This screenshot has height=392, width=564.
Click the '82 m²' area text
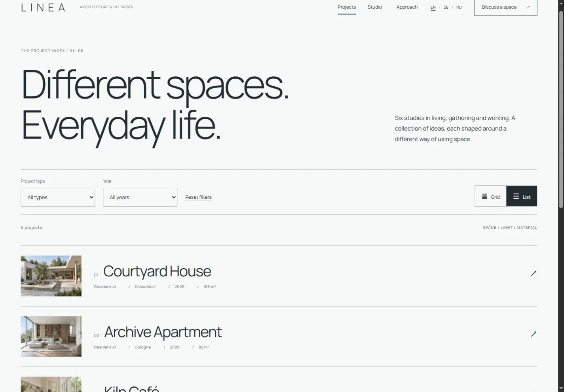(x=204, y=347)
